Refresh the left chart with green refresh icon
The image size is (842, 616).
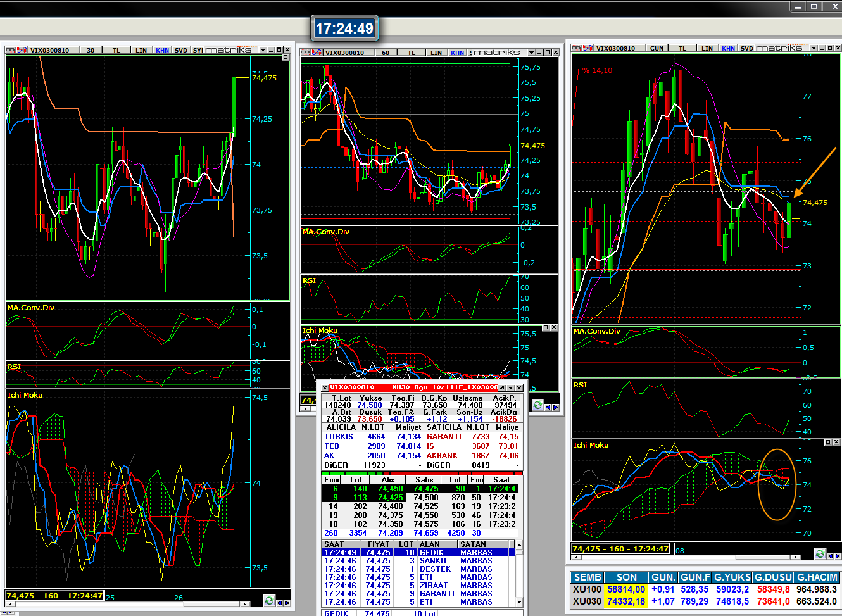tap(269, 601)
